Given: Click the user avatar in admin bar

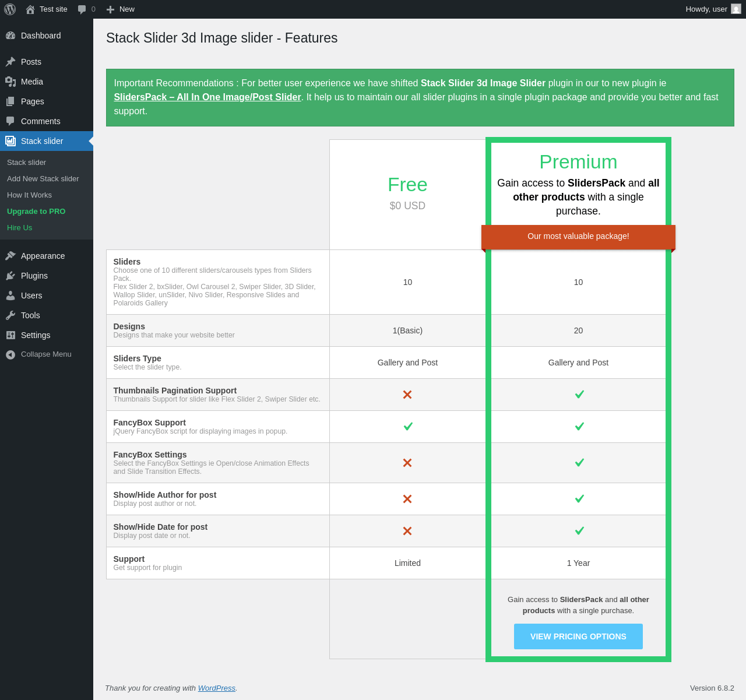Looking at the screenshot, I should click(736, 9).
